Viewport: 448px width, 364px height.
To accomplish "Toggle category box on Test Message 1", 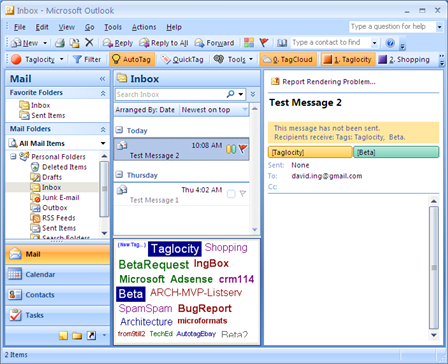I will point(231,194).
